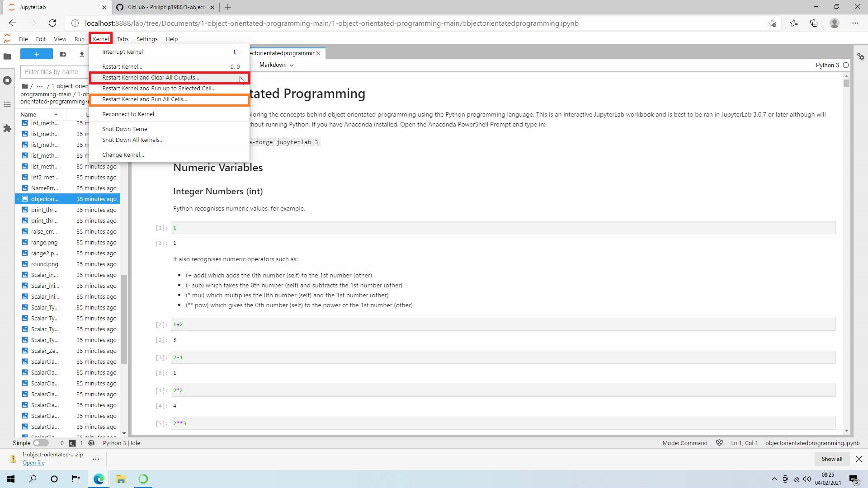This screenshot has width=868, height=488.
Task: Open Table of Contents sidebar icon
Action: pos(7,104)
